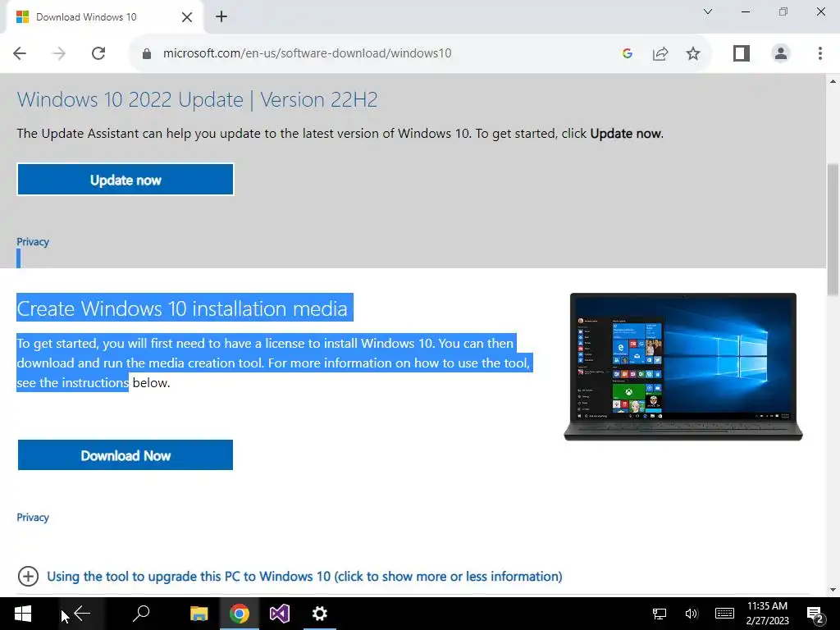Close the Download Windows 10 tab
This screenshot has width=840, height=630.
click(x=186, y=17)
